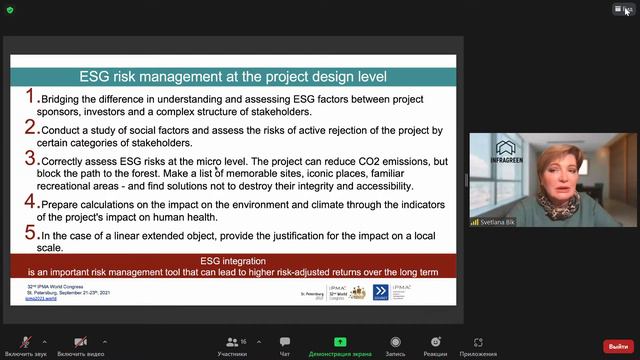640x360 pixels.
Task: Click slide title 'ESG risk management at the project design level'
Action: point(233,77)
